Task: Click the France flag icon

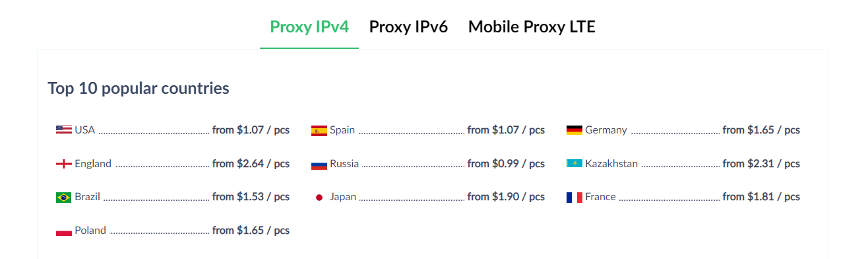Action: click(x=574, y=197)
